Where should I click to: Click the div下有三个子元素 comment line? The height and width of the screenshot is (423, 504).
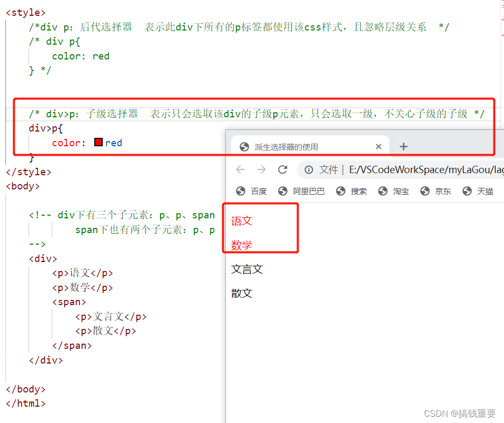[122, 215]
